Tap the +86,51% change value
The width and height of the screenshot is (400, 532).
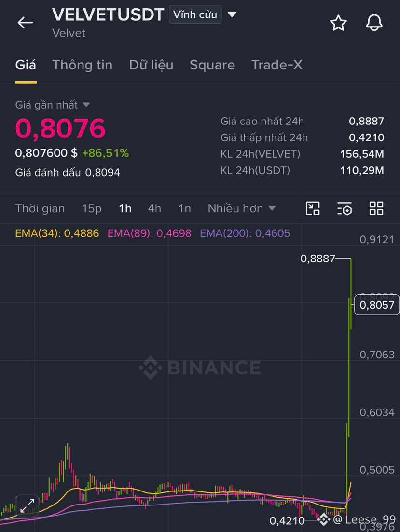click(106, 153)
